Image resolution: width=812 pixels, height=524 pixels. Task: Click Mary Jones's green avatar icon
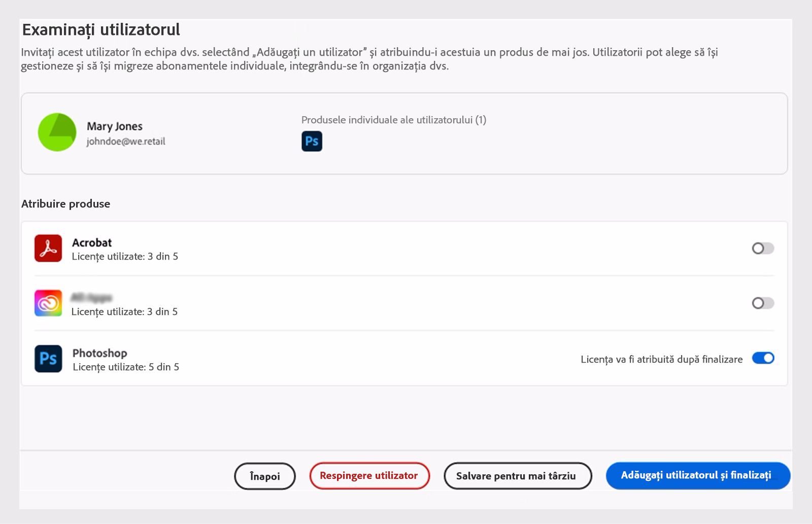(57, 132)
